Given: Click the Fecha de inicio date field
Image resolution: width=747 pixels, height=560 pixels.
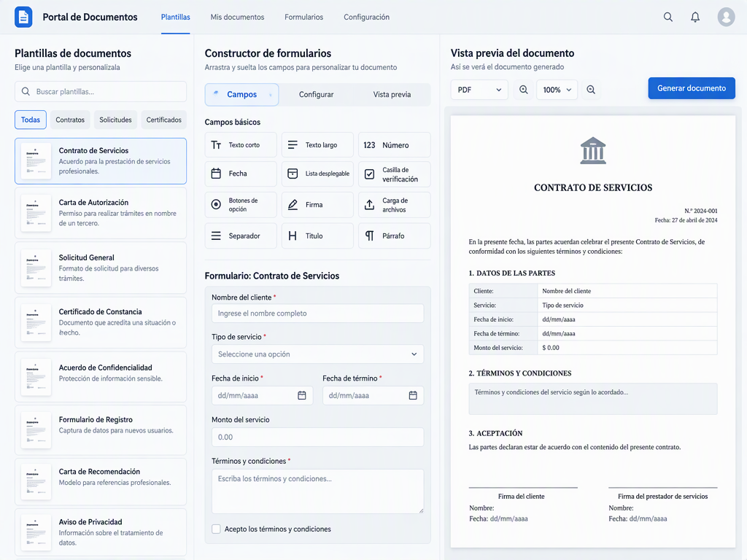Looking at the screenshot, I should [262, 395].
